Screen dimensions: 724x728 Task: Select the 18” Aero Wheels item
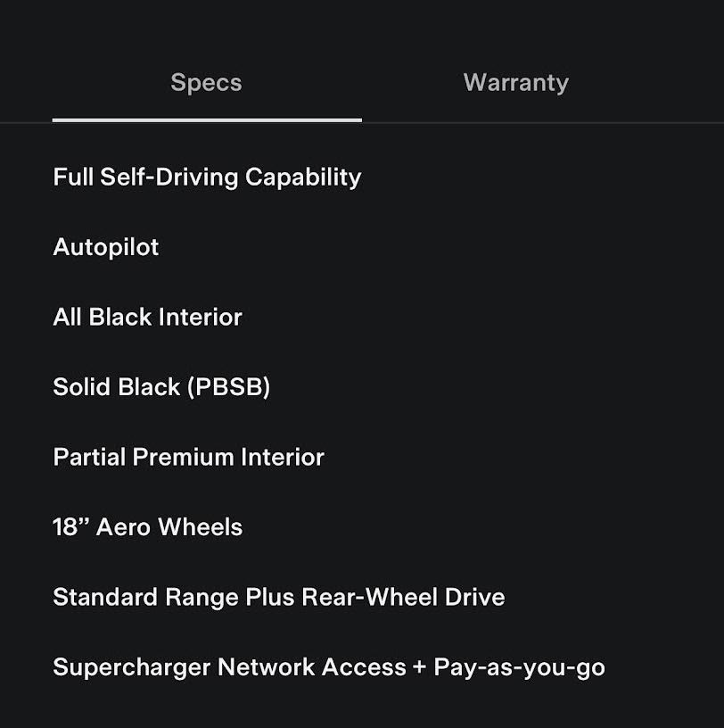click(147, 527)
